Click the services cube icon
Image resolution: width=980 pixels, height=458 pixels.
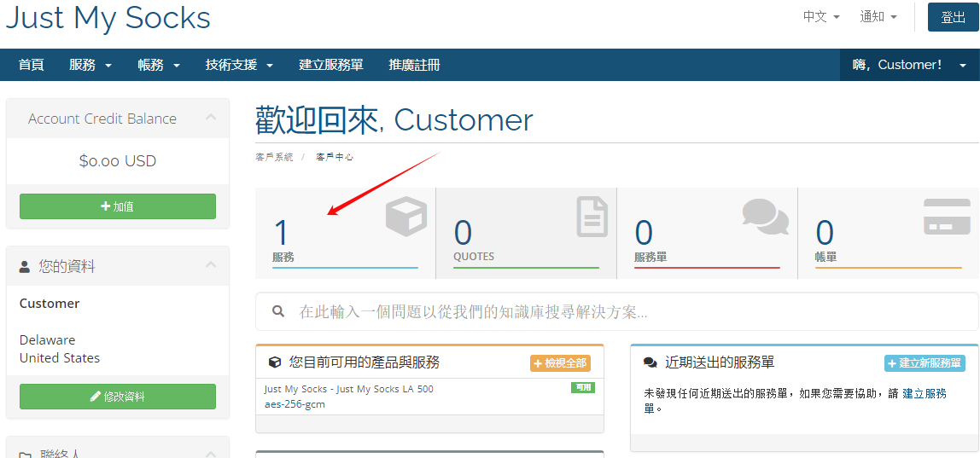[x=406, y=216]
